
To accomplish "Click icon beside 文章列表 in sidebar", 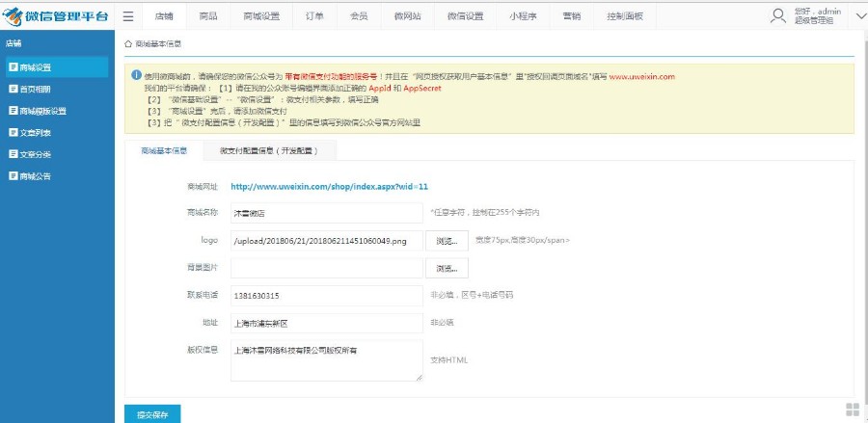I will [x=14, y=132].
